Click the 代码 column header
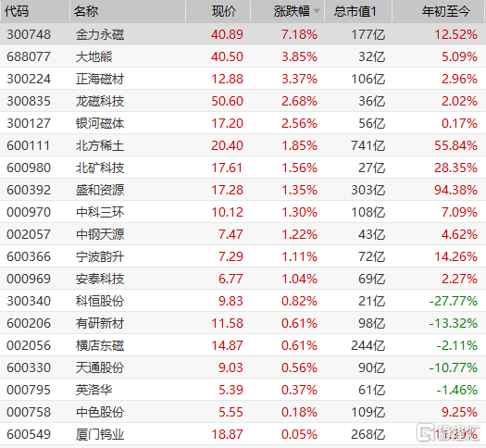 (17, 11)
